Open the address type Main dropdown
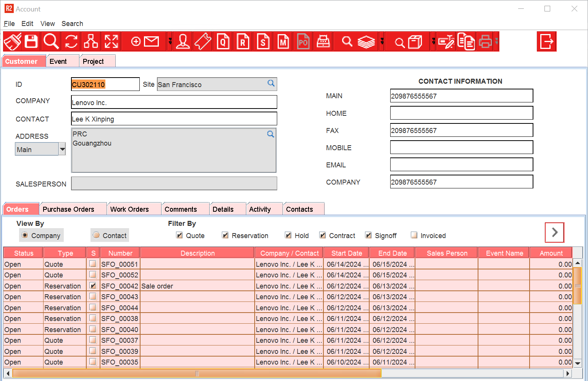 coord(62,149)
